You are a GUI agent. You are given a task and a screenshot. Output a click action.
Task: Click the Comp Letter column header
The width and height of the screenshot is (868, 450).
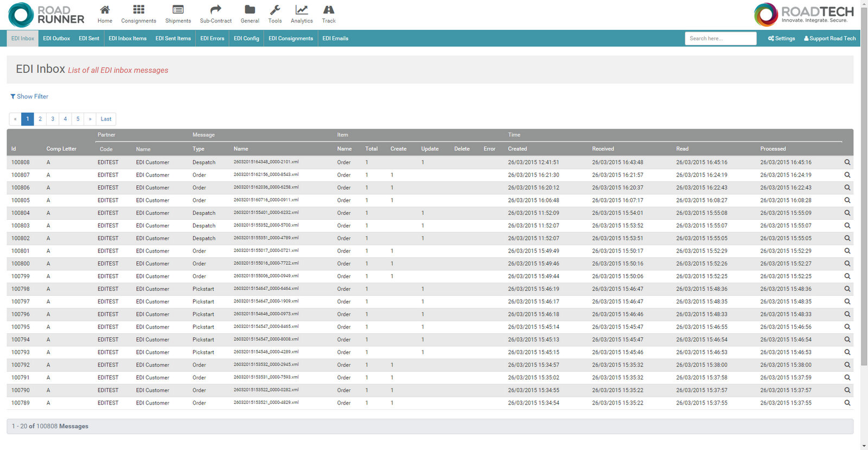coord(61,149)
